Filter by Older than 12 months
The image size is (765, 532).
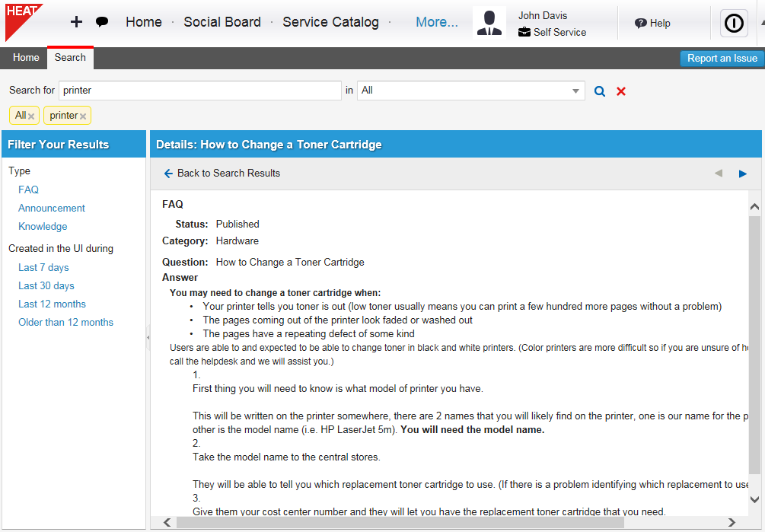66,323
